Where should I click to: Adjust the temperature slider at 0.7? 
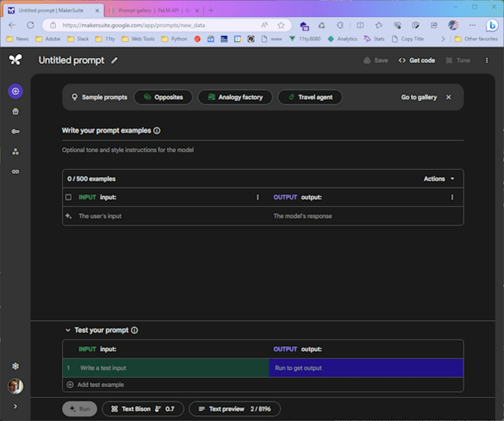tap(170, 409)
